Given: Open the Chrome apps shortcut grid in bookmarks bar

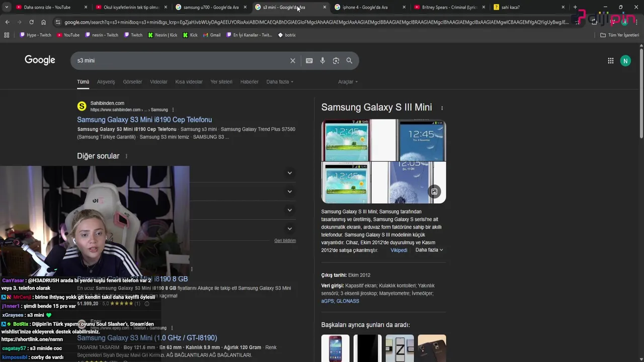Looking at the screenshot, I should [7, 35].
